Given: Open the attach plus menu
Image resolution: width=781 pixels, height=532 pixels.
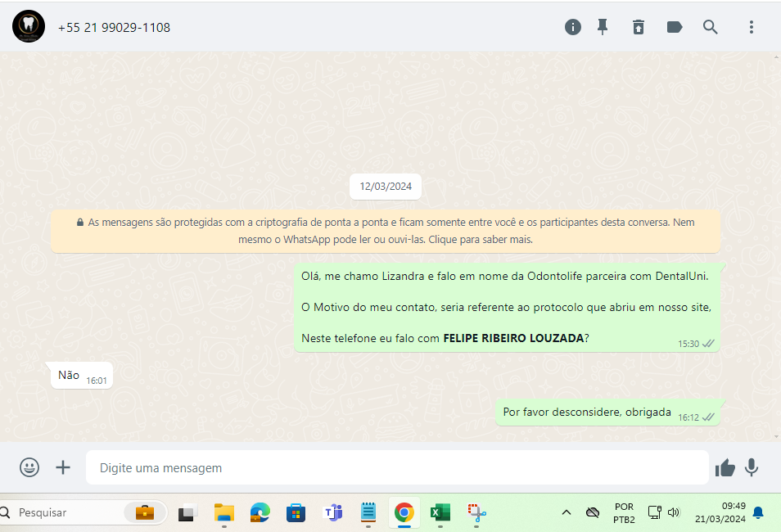Looking at the screenshot, I should 63,467.
